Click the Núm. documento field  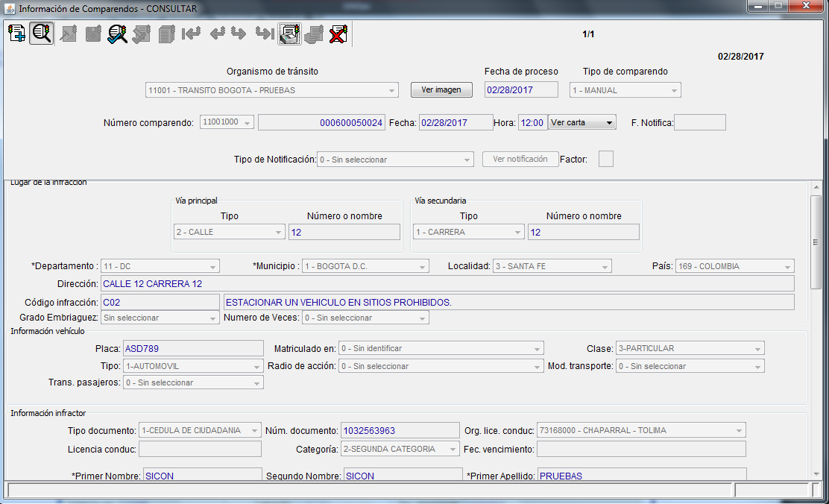(399, 430)
